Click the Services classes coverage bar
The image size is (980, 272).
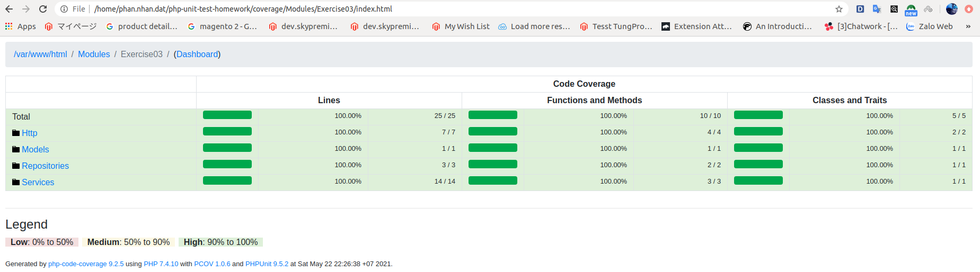point(758,180)
